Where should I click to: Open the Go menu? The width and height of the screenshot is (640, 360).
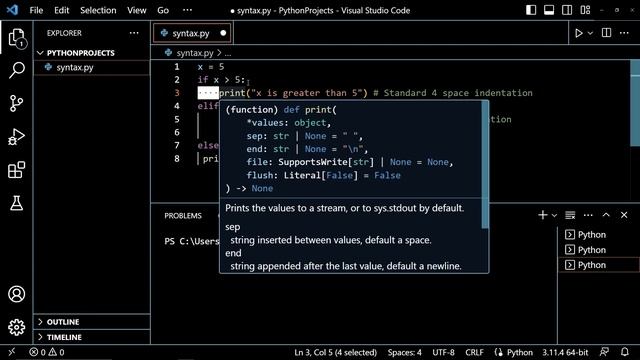coord(163,10)
